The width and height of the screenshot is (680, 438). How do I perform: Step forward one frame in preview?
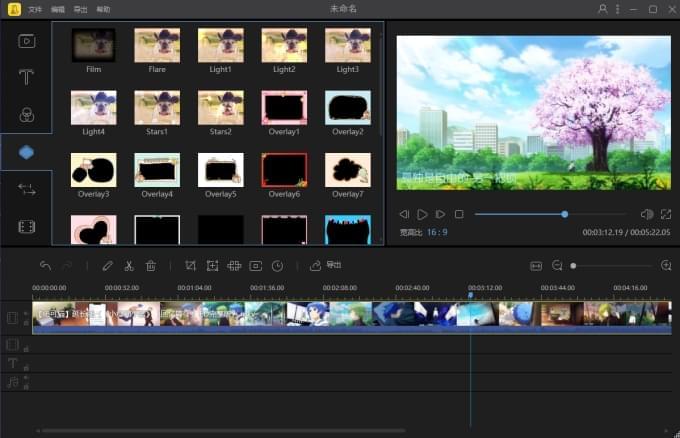pyautogui.click(x=440, y=214)
